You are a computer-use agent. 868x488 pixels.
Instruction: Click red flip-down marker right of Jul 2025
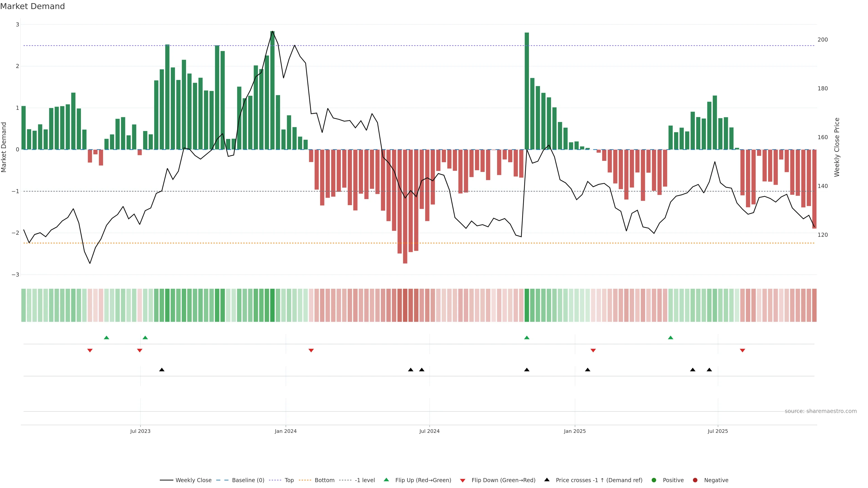[742, 351]
